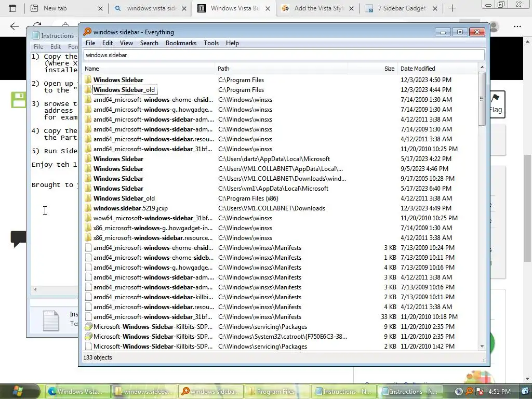Image resolution: width=532 pixels, height=399 pixels.
Task: Select amd64_microsoft-windows-ehome-ehsid folder row
Action: click(280, 99)
